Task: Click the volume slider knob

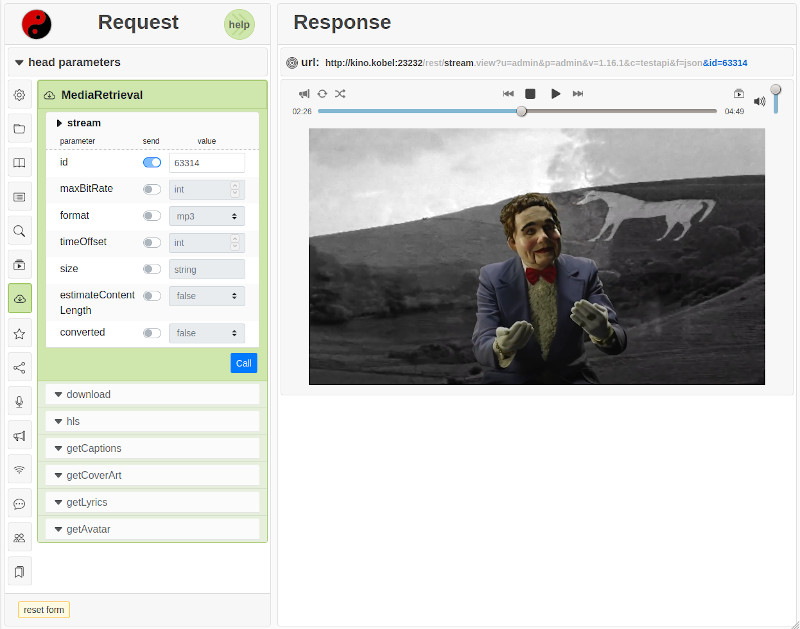Action: (776, 90)
